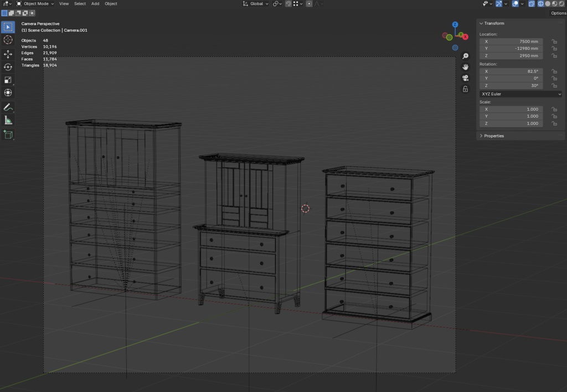
Task: Click the Location X field 7500 mm
Action: click(511, 42)
